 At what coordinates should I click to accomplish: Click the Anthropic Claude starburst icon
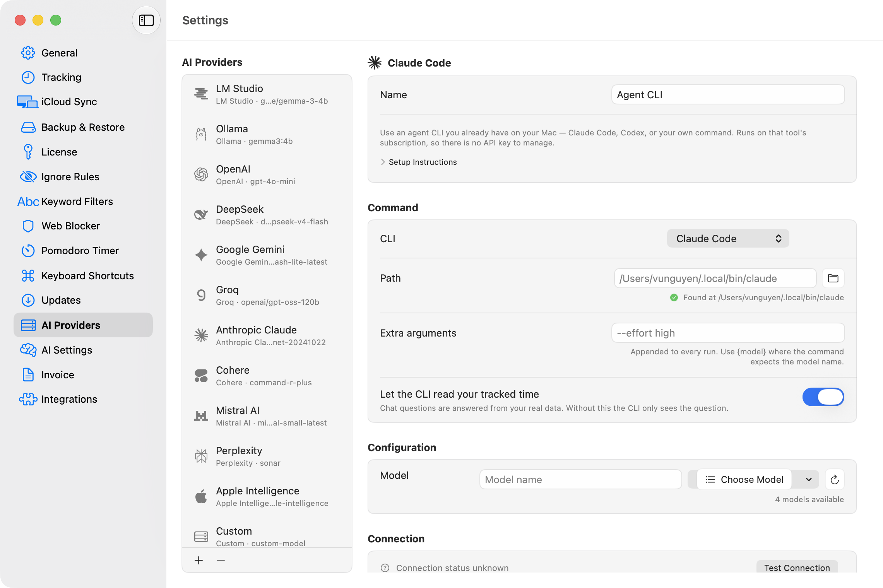pyautogui.click(x=201, y=335)
